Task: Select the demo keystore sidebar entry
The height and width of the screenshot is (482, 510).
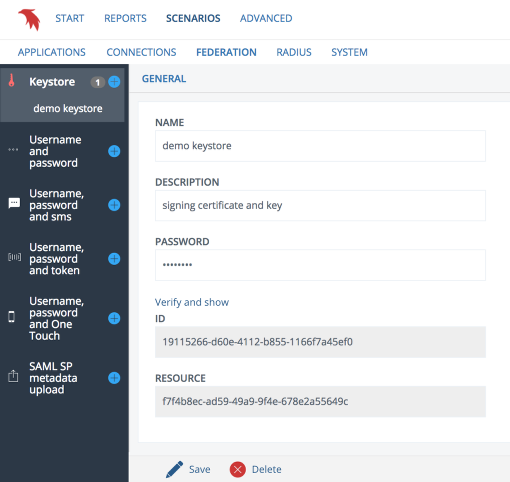Action: coord(68,108)
